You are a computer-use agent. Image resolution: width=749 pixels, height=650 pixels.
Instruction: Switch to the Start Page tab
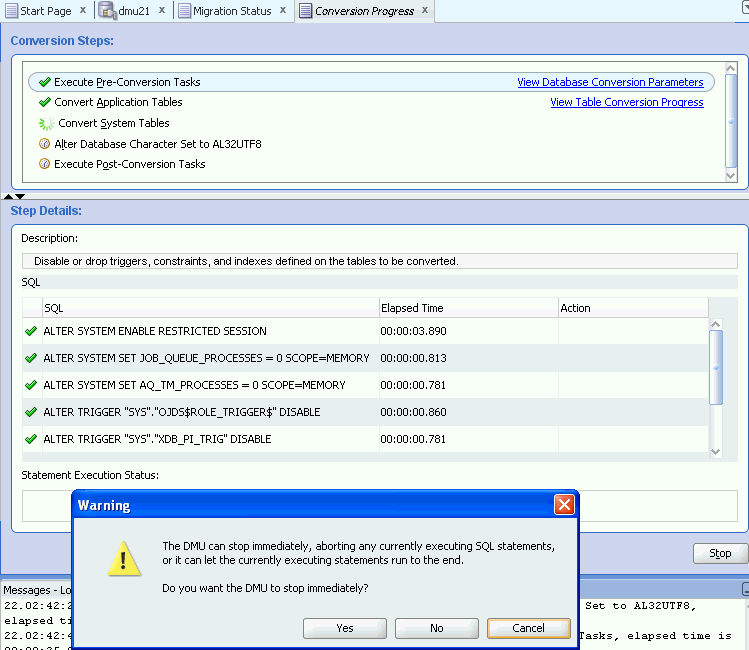[x=45, y=11]
